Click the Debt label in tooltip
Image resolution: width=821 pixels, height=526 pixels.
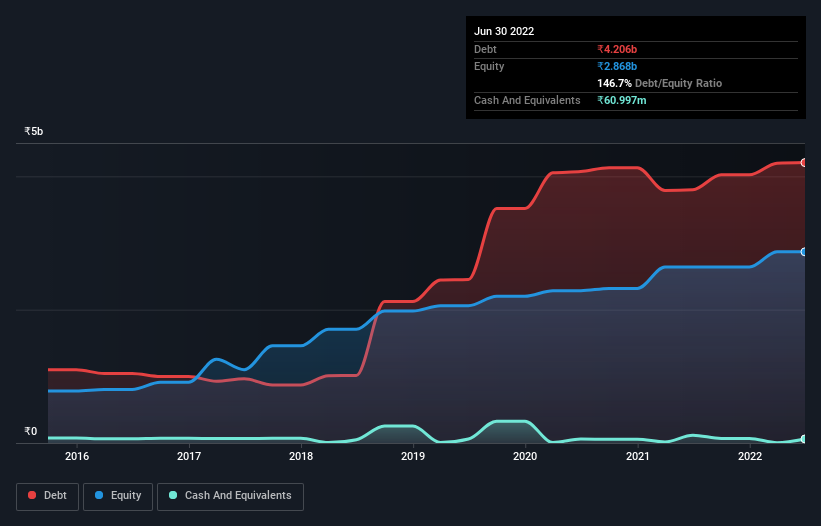click(x=485, y=49)
